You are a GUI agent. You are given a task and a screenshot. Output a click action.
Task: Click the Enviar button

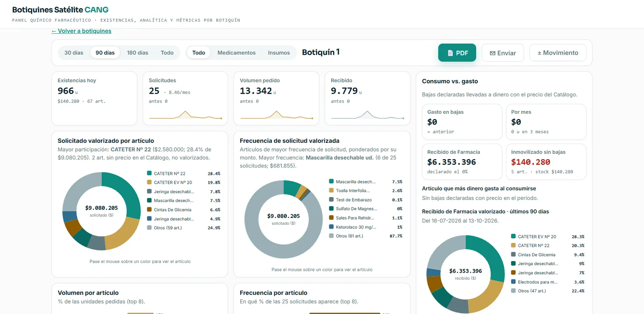click(x=503, y=53)
